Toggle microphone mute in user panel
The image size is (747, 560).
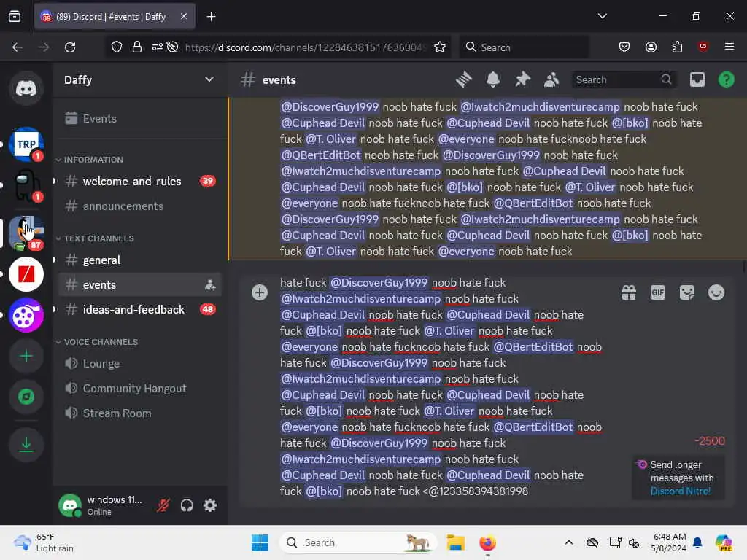click(x=163, y=505)
